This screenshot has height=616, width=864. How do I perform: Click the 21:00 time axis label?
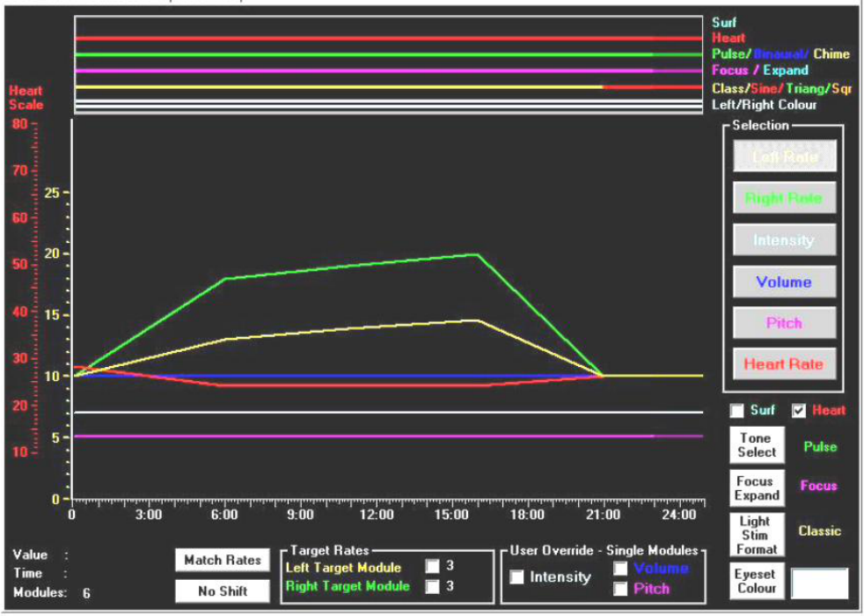(x=603, y=515)
